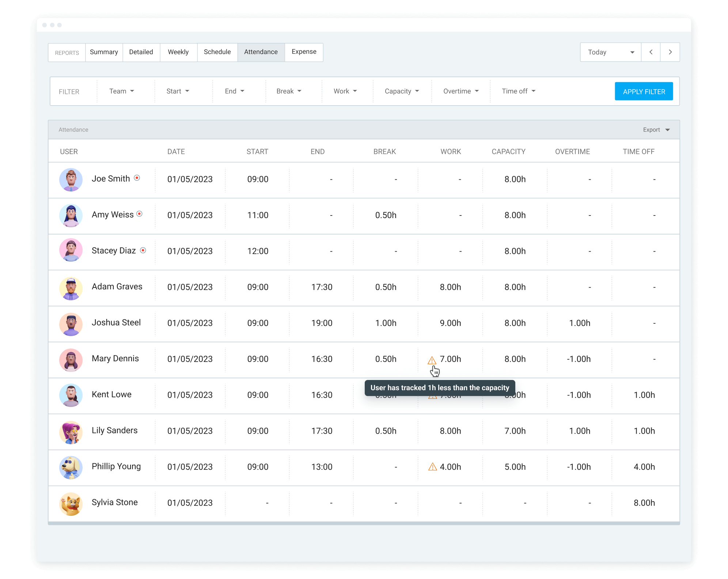
Task: Switch to the Weekly report tab
Action: point(178,52)
